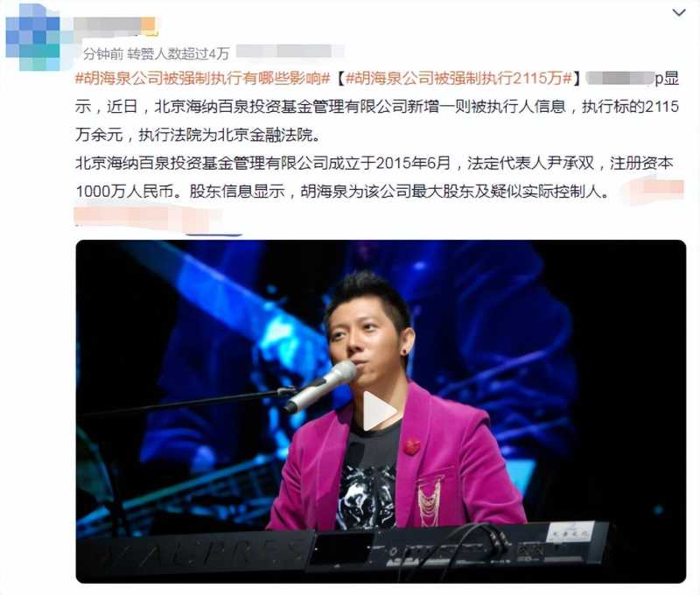The width and height of the screenshot is (700, 595).
Task: Click the timestamp text 分钟前
Action: point(103,54)
